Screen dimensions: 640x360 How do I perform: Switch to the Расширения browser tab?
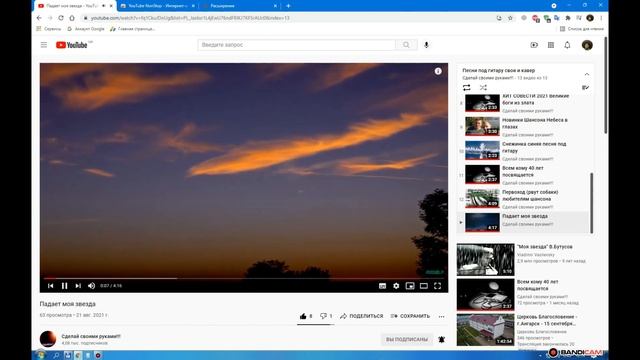pyautogui.click(x=239, y=6)
